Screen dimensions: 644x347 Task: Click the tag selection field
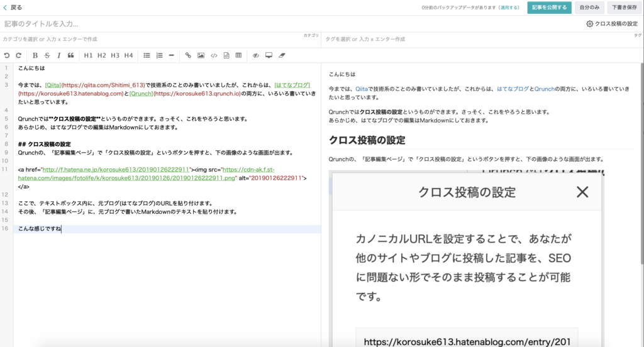pyautogui.click(x=482, y=39)
